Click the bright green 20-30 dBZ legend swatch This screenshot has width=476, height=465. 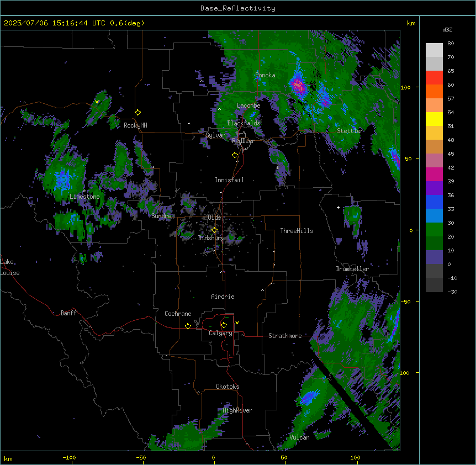pos(434,230)
